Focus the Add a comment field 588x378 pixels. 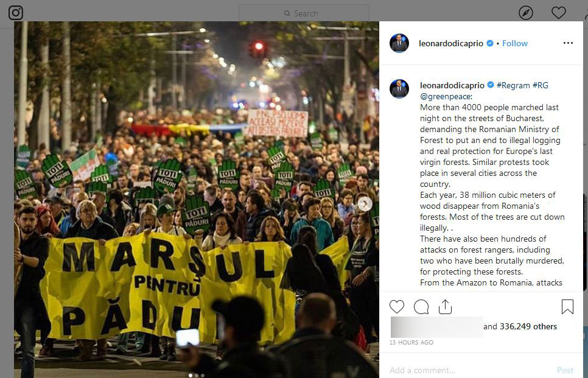[469, 370]
